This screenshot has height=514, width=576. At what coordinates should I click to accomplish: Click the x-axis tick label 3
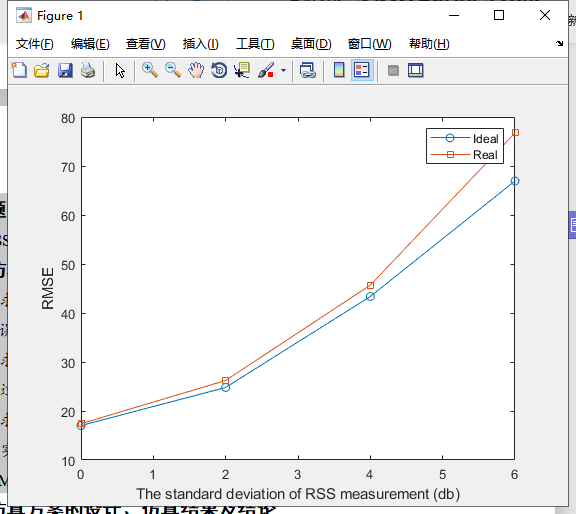click(x=298, y=474)
